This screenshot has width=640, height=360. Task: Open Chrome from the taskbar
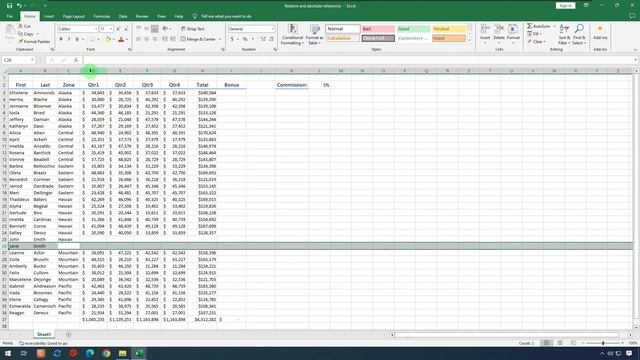click(x=106, y=353)
